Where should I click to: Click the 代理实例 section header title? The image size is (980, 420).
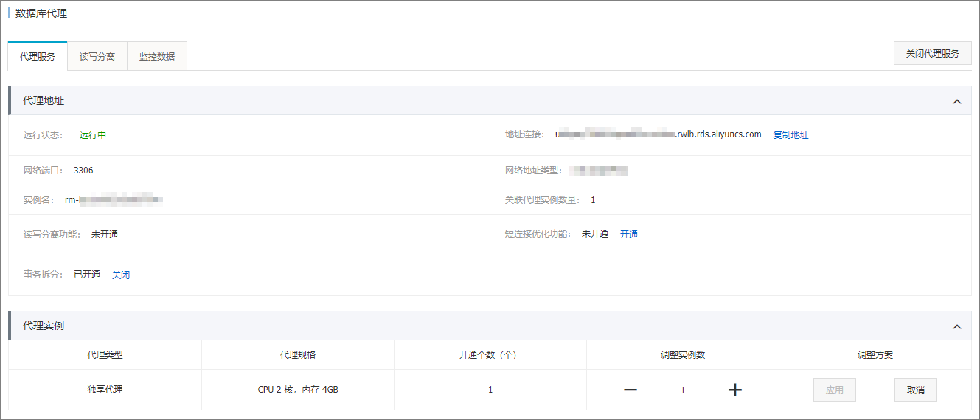coord(44,326)
